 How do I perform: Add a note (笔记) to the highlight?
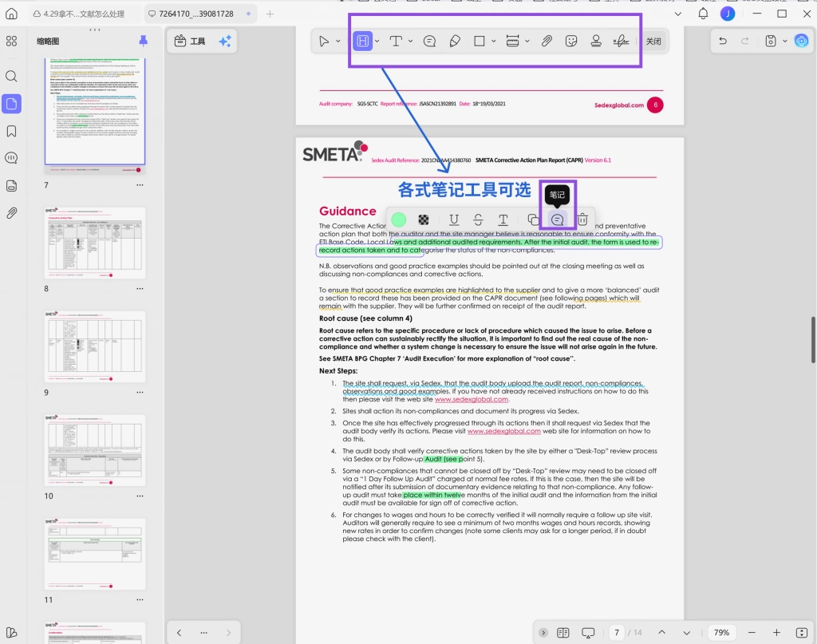(557, 220)
